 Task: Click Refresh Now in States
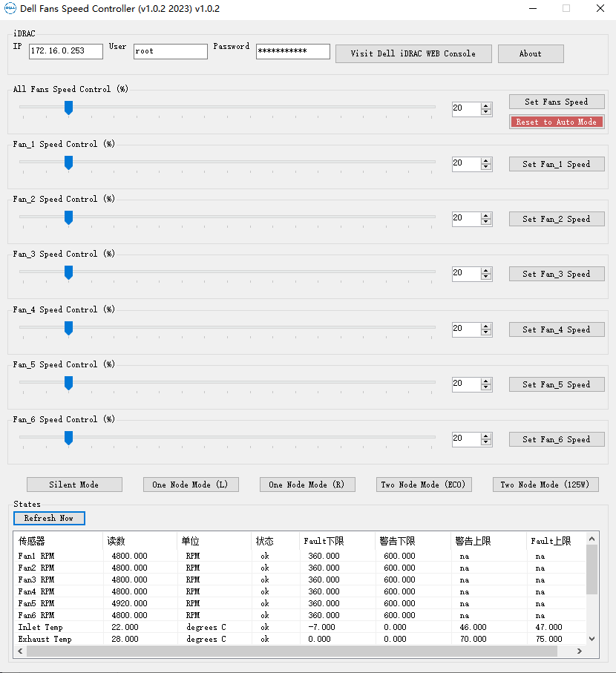point(49,518)
